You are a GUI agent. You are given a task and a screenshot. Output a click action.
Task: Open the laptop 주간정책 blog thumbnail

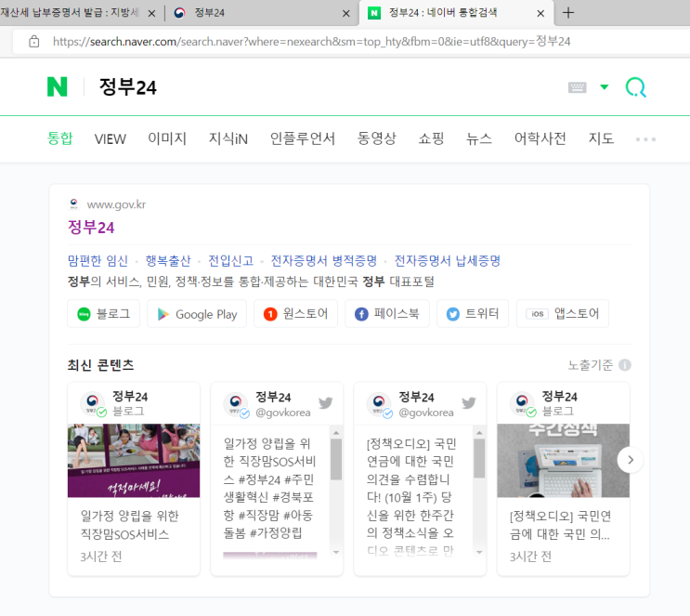(x=564, y=461)
